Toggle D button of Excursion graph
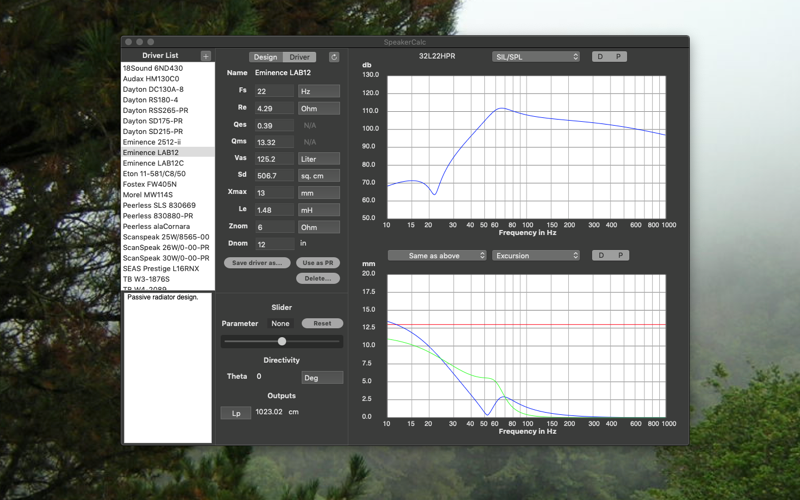This screenshot has width=800, height=500. point(601,255)
